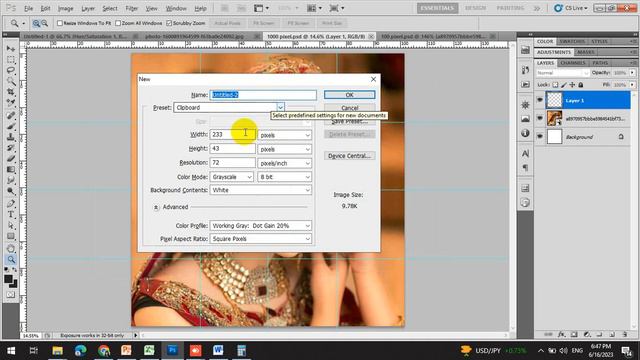Viewport: 640px width, 360px height.
Task: Open the Info panel icon
Action: [x=525, y=133]
